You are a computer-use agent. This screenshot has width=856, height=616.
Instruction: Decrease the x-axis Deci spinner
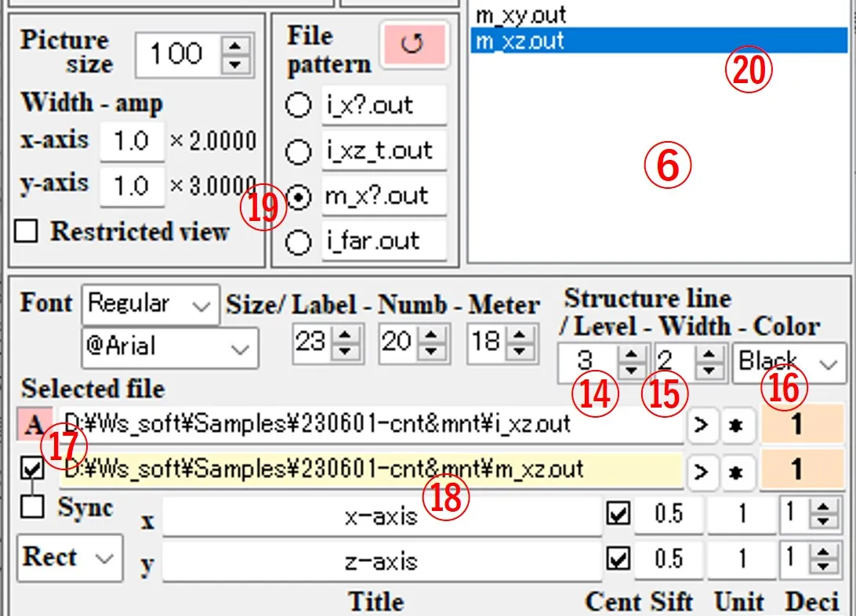coord(823,522)
